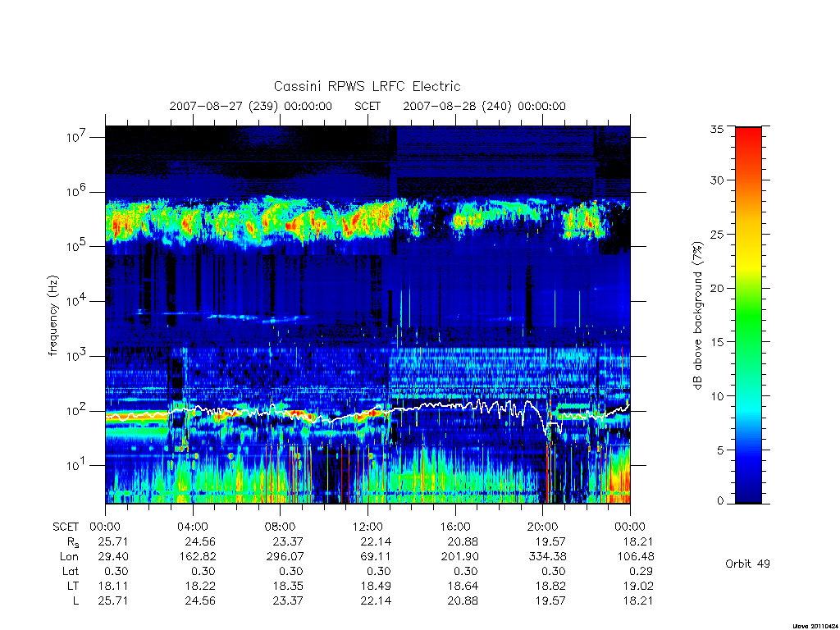Click the 16:00 time tick label

(455, 527)
